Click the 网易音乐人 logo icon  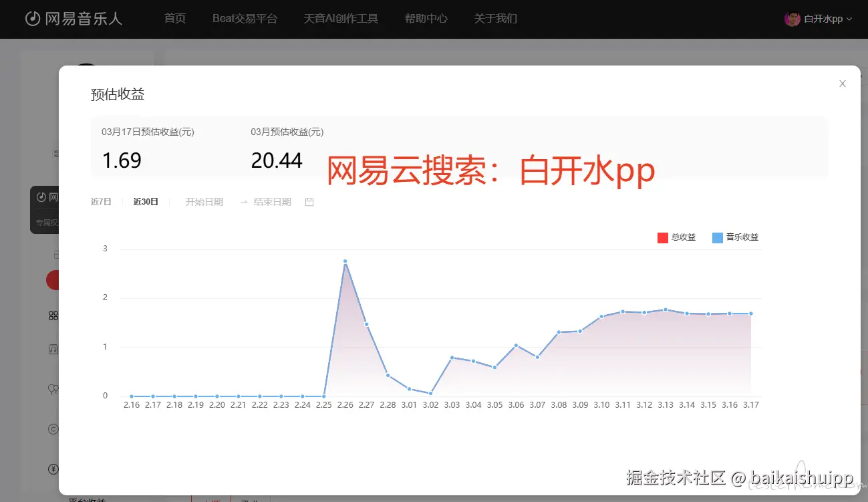click(33, 19)
